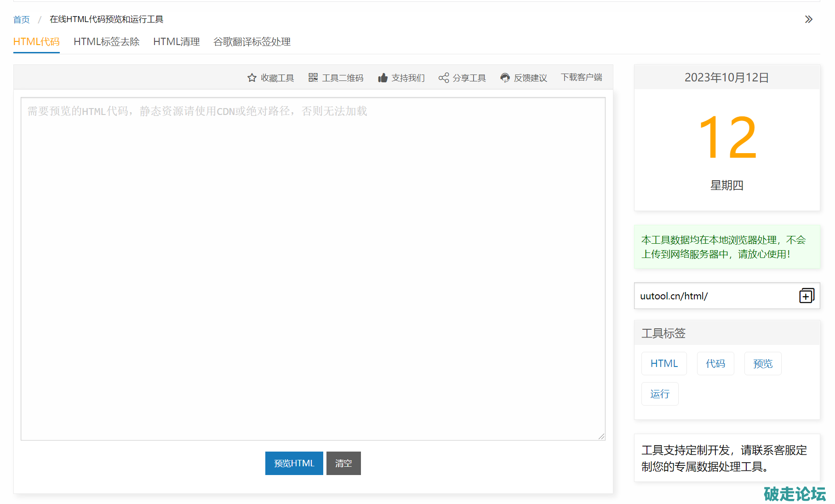This screenshot has width=835, height=504.
Task: Select the HTML tool tag
Action: tap(664, 364)
